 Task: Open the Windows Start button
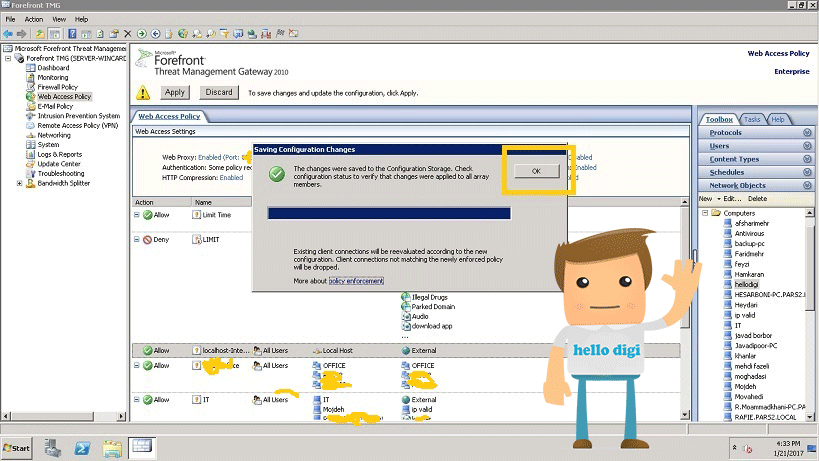17,448
